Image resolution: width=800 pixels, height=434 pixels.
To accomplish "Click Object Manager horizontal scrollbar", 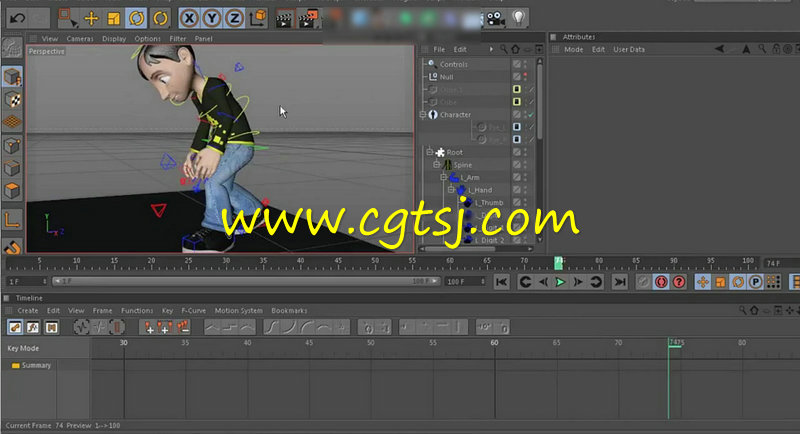I will tap(460, 249).
